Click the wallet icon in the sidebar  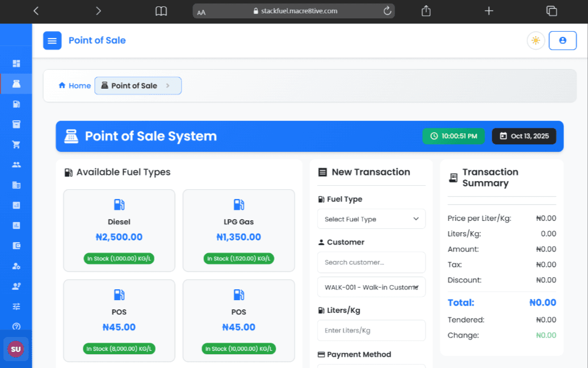click(16, 246)
